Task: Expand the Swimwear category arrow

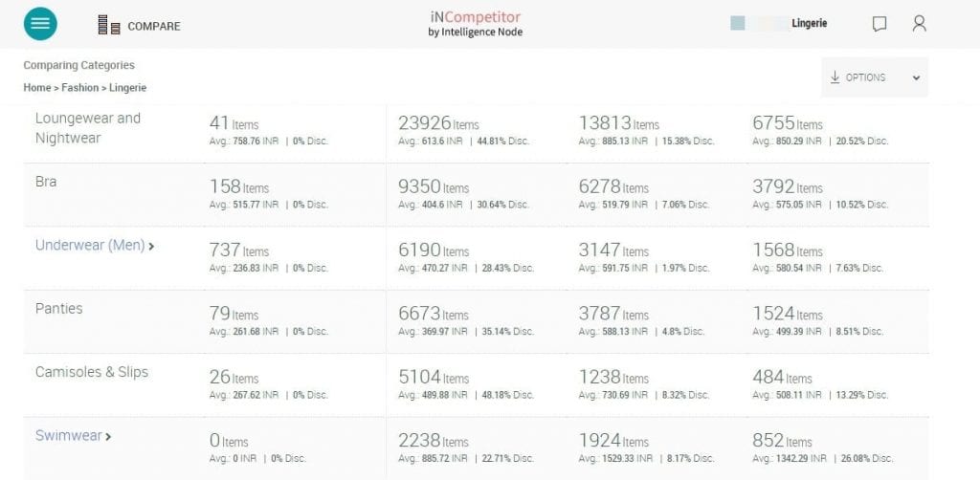Action: (x=109, y=437)
